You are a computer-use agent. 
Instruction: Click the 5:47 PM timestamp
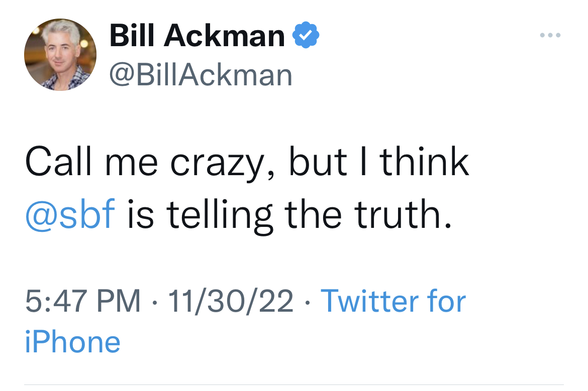pos(83,301)
